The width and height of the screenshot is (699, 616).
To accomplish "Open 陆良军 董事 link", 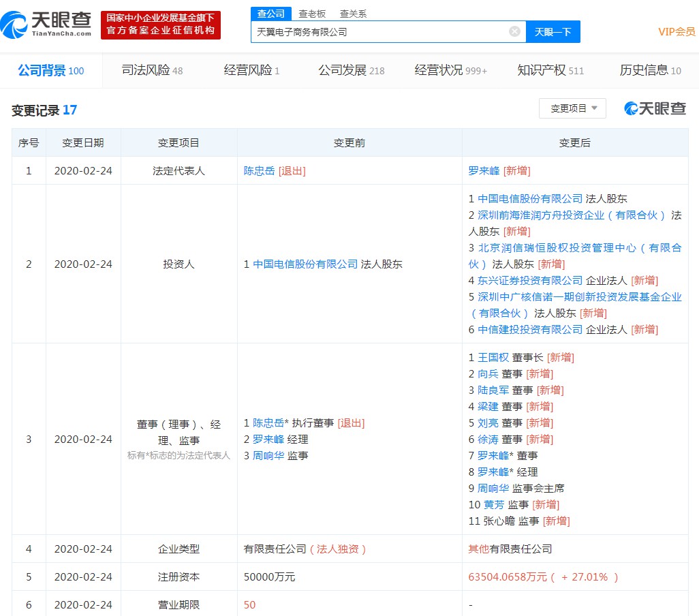I will click(x=493, y=390).
